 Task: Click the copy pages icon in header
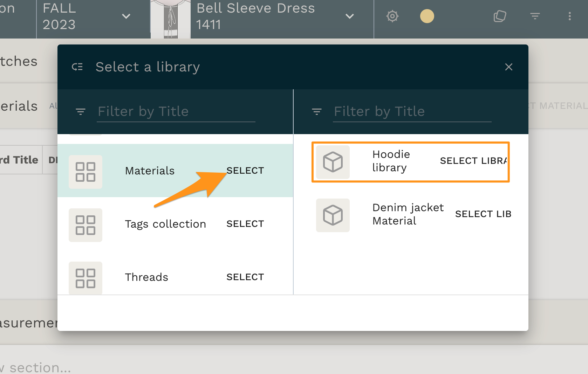click(500, 16)
